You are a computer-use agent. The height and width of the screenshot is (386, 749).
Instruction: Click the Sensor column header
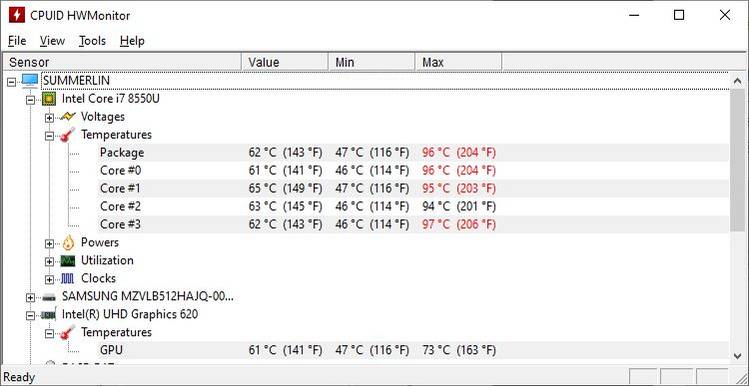point(122,62)
